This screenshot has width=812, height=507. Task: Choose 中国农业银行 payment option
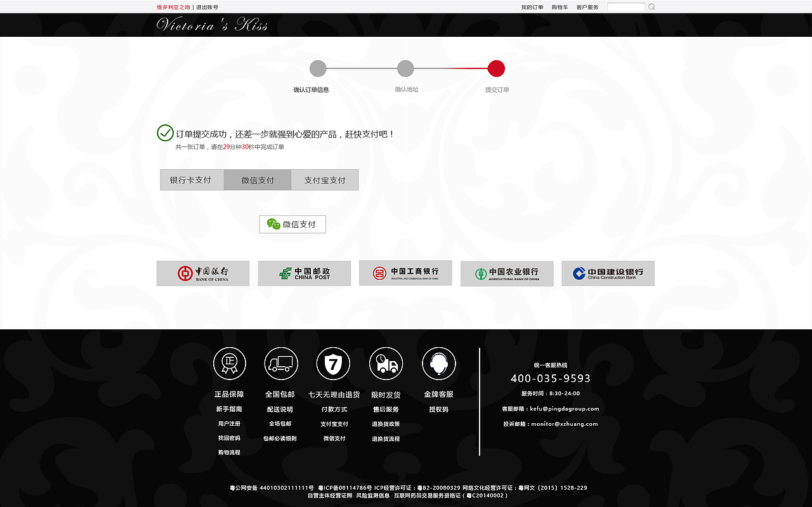(507, 273)
